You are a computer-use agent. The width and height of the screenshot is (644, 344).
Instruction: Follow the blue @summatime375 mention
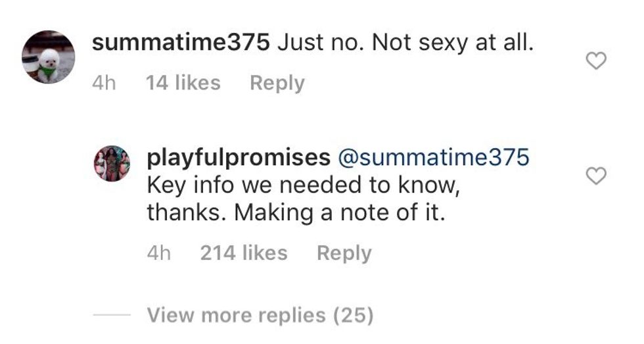(432, 157)
